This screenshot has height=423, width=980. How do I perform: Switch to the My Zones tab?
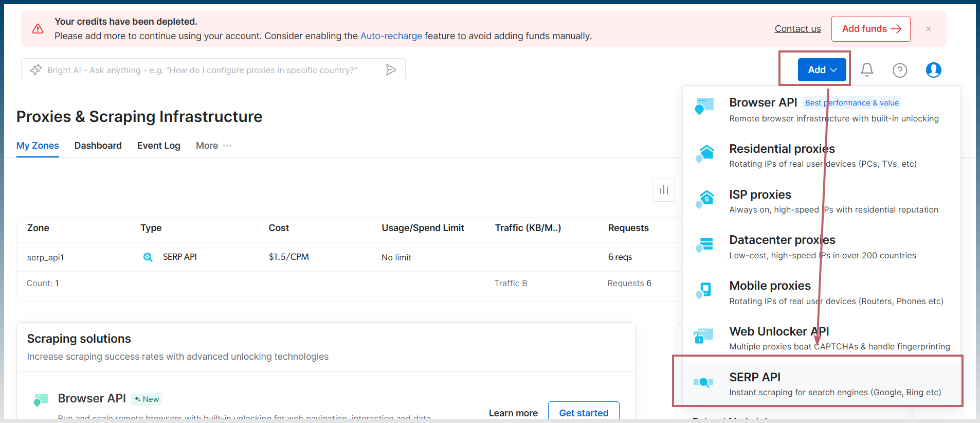[x=38, y=146]
